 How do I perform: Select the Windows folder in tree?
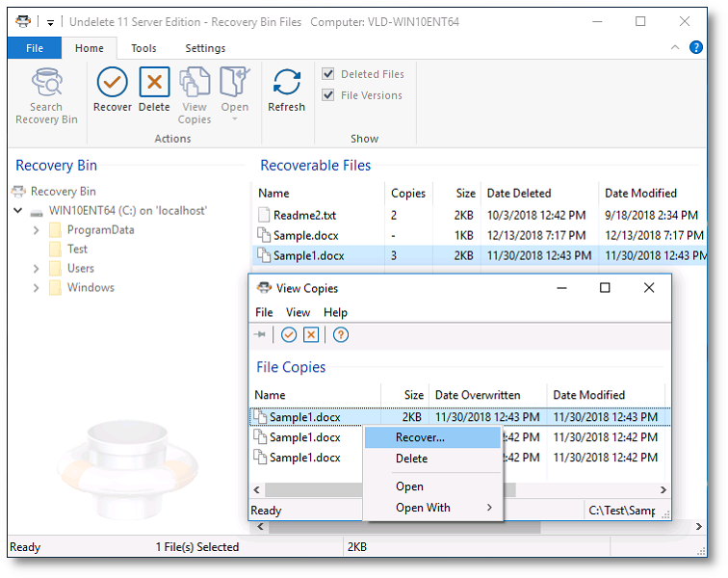[x=91, y=288]
